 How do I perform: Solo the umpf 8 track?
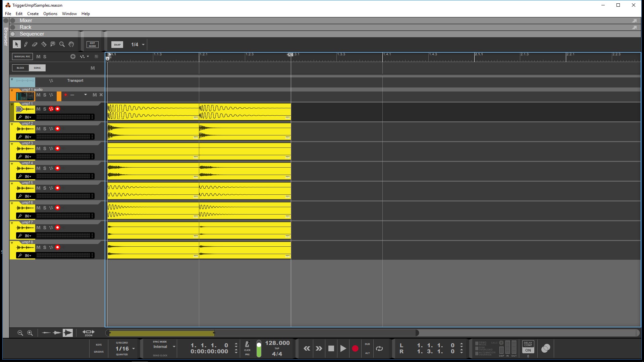coord(45,247)
